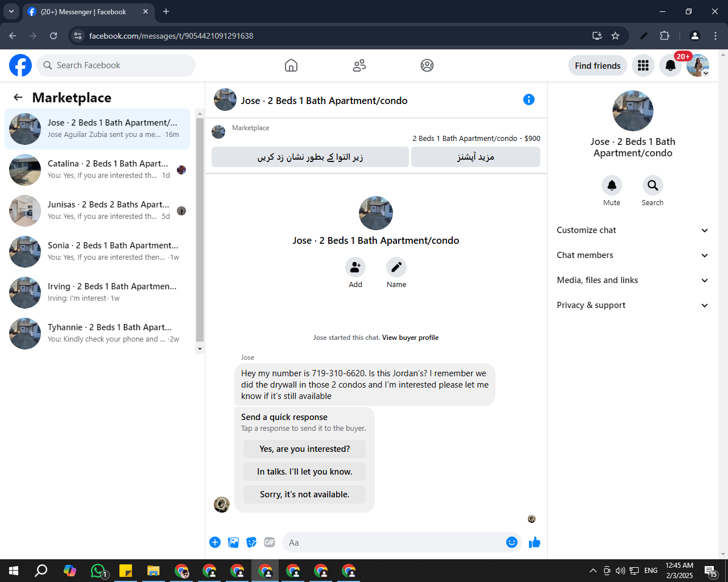Open the Facebook logo home link
Screen dimensions: 728x582
point(20,65)
